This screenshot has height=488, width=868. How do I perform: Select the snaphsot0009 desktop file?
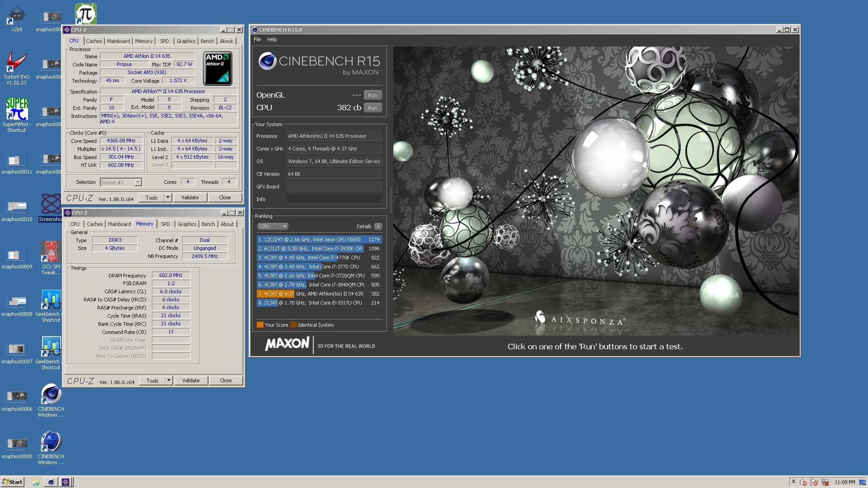[17, 259]
